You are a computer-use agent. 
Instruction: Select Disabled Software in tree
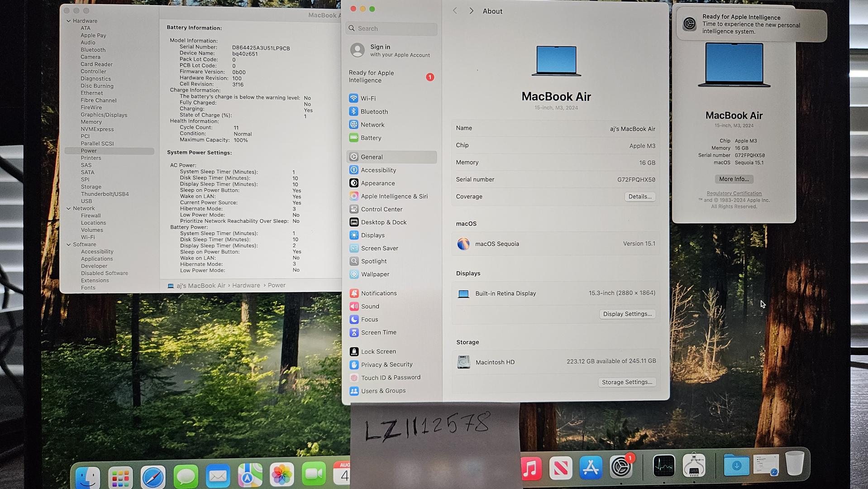105,273
